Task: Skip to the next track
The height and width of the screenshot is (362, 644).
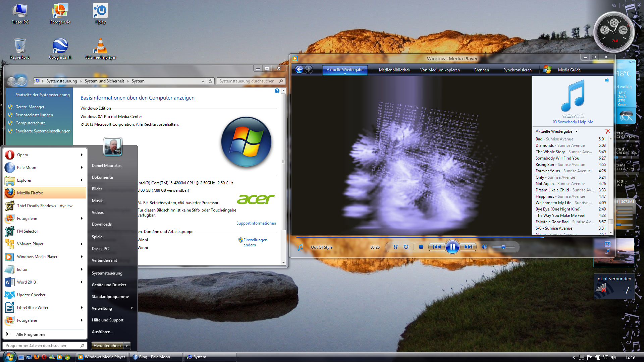Action: click(468, 247)
